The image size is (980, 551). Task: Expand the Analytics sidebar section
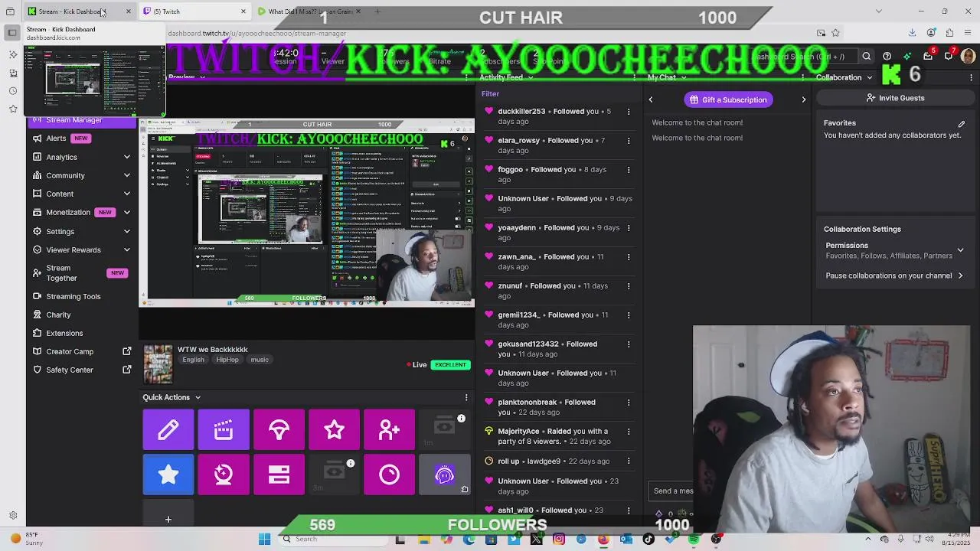[127, 157]
